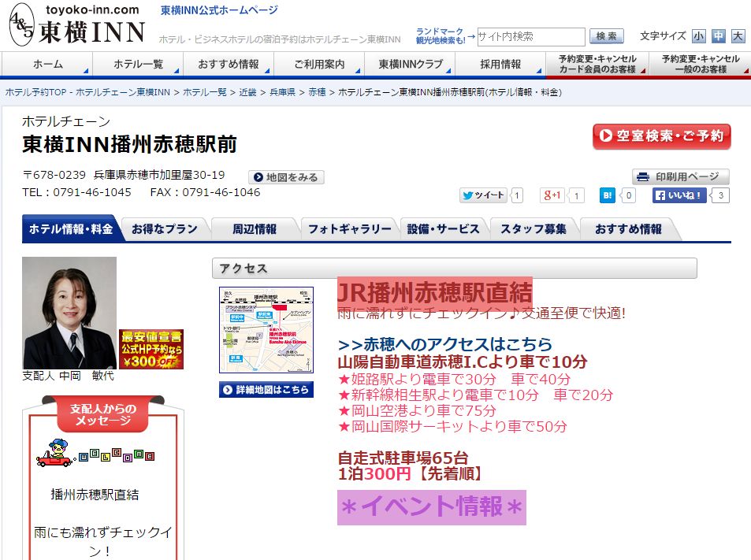
Task: Click the 支配人 中岡 敏代 caption
Action: click(69, 376)
